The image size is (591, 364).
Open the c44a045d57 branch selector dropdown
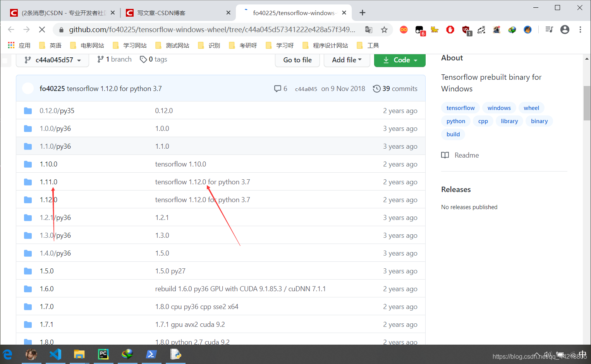point(53,60)
